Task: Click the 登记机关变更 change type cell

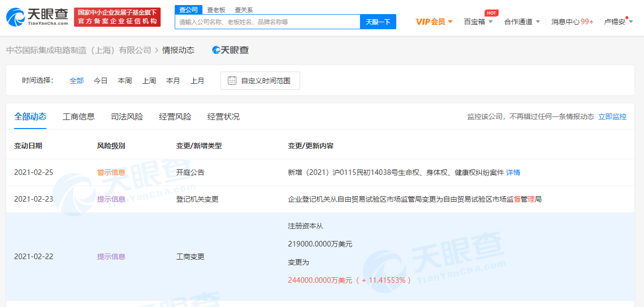Action: (197, 199)
